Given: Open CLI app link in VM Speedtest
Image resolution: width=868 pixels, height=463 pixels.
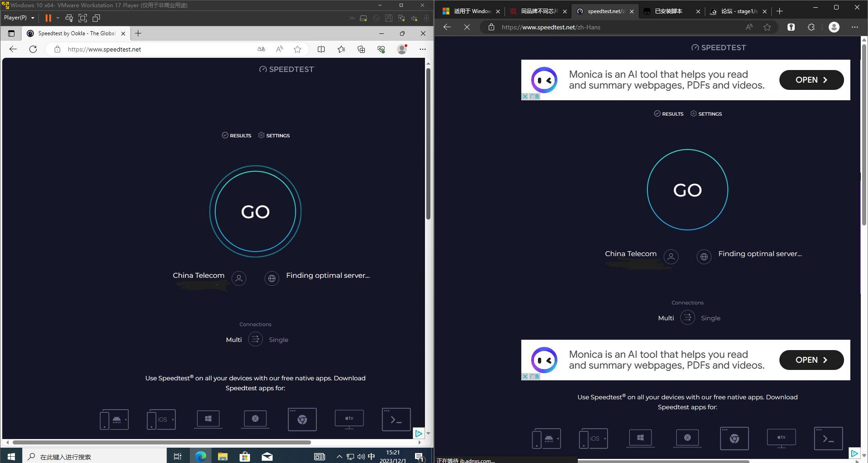Looking at the screenshot, I should coord(396,420).
